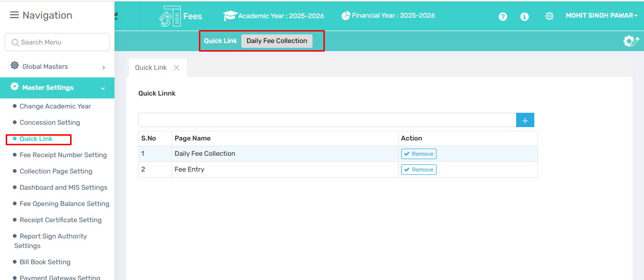The height and width of the screenshot is (280, 644).
Task: Close the Quick Link tab
Action: [177, 67]
